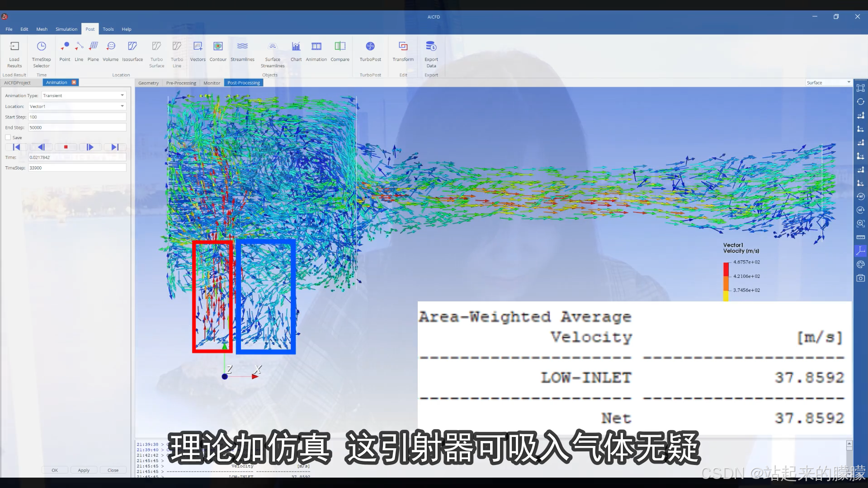Open the TurboPost tool
Viewport: 868px width, 488px height.
[x=370, y=47]
